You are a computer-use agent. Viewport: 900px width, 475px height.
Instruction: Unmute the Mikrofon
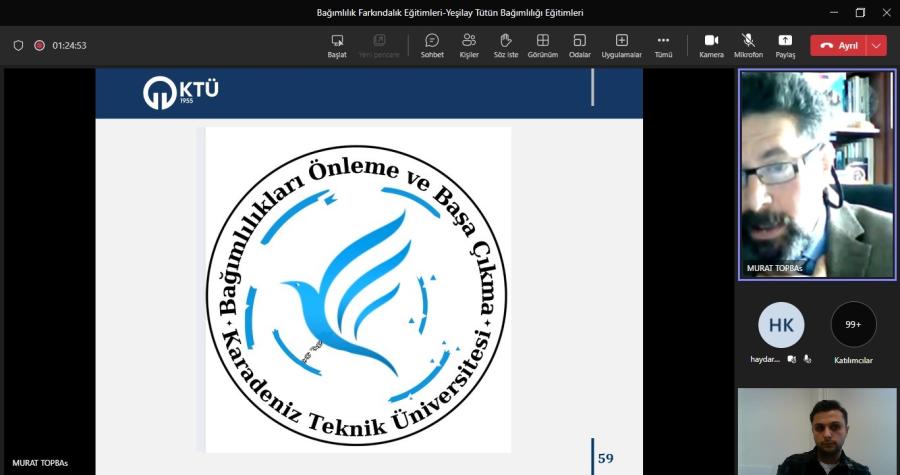748,46
